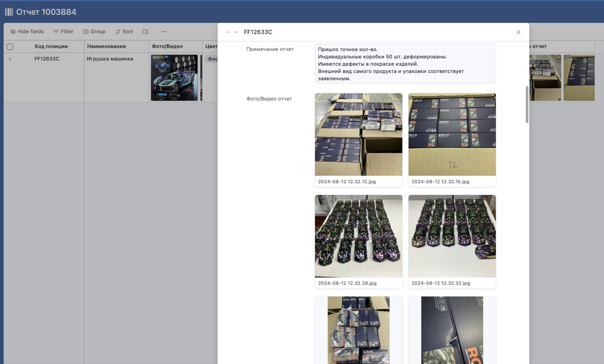The height and width of the screenshot is (364, 604).
Task: Click the Примечание отчет text field
Action: coord(405,64)
